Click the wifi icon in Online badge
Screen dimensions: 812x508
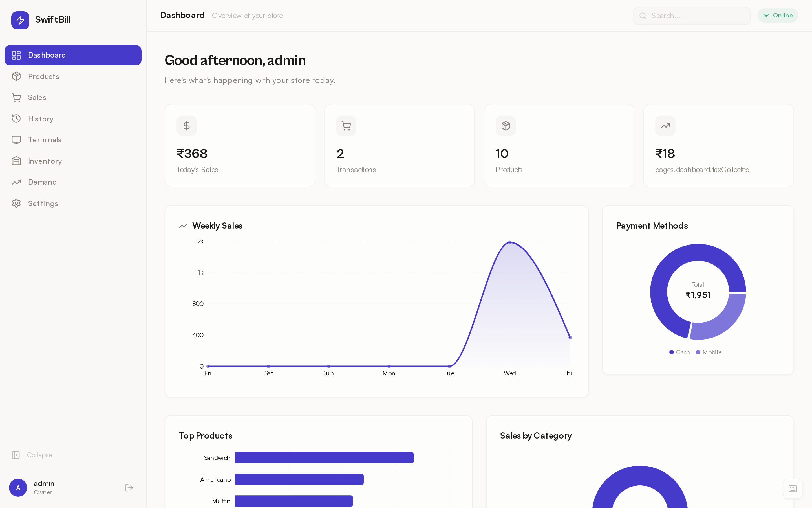(766, 16)
